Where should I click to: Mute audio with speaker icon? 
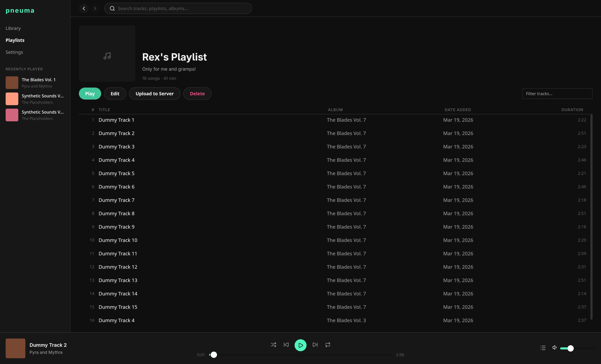pos(554,348)
